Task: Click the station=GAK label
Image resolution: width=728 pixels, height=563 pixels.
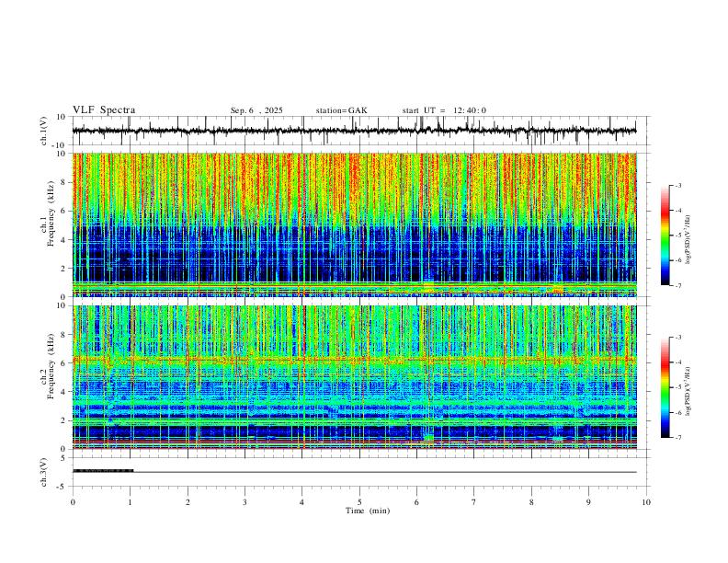Action: tap(341, 110)
